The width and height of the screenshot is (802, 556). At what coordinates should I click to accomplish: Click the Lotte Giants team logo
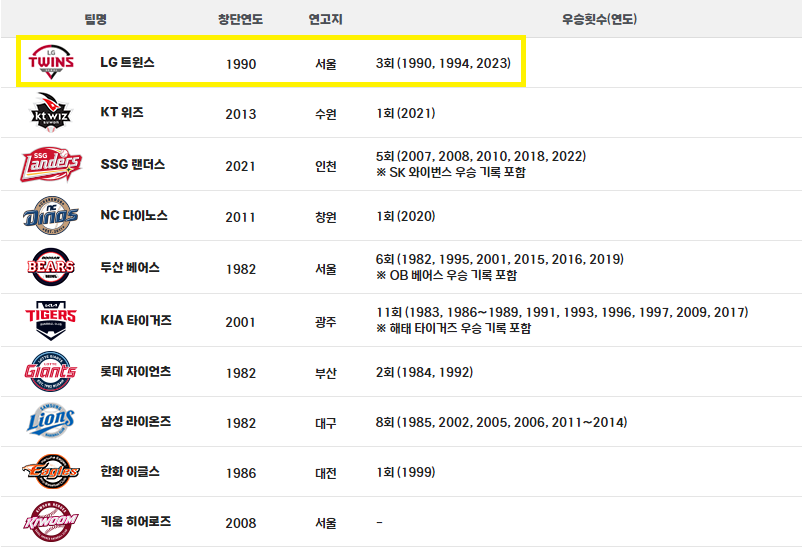pos(51,372)
